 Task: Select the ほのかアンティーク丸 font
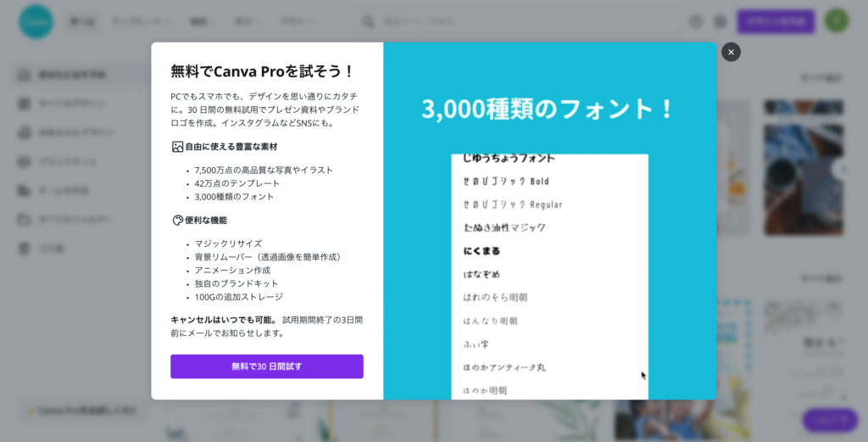[x=504, y=367]
